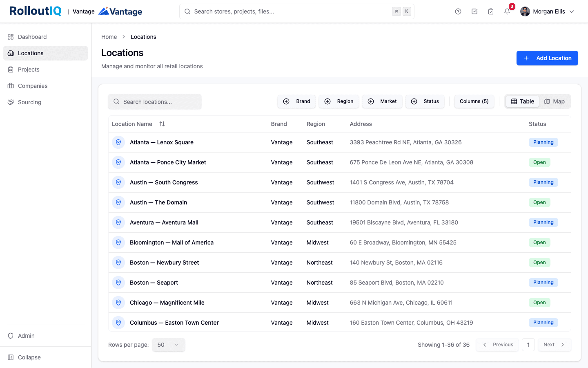The width and height of the screenshot is (588, 368).
Task: Click the Vantage brand logo
Action: pos(120,11)
